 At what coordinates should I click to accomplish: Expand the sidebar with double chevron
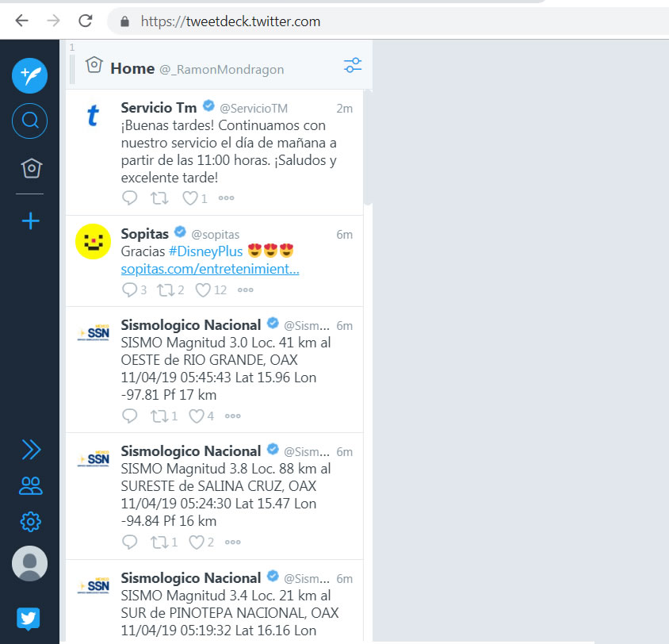[31, 450]
